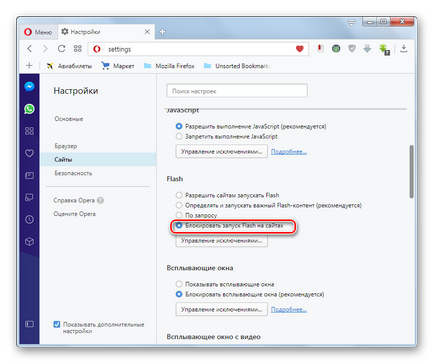This screenshot has width=434, height=364.
Task: Select Разрешить выполнение JavaScript option
Action: (179, 126)
